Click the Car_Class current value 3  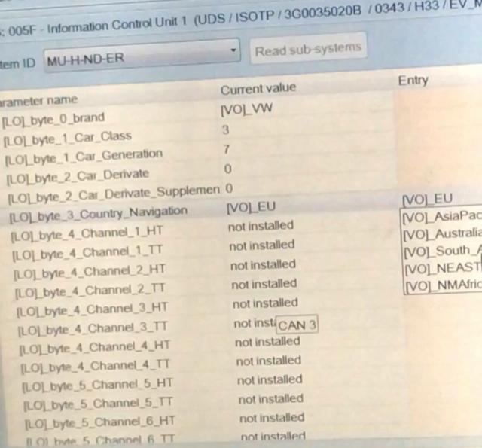[226, 130]
